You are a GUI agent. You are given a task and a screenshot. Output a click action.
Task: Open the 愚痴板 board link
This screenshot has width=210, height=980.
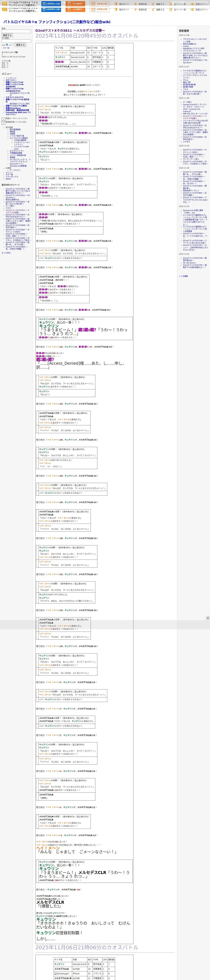coord(13,157)
